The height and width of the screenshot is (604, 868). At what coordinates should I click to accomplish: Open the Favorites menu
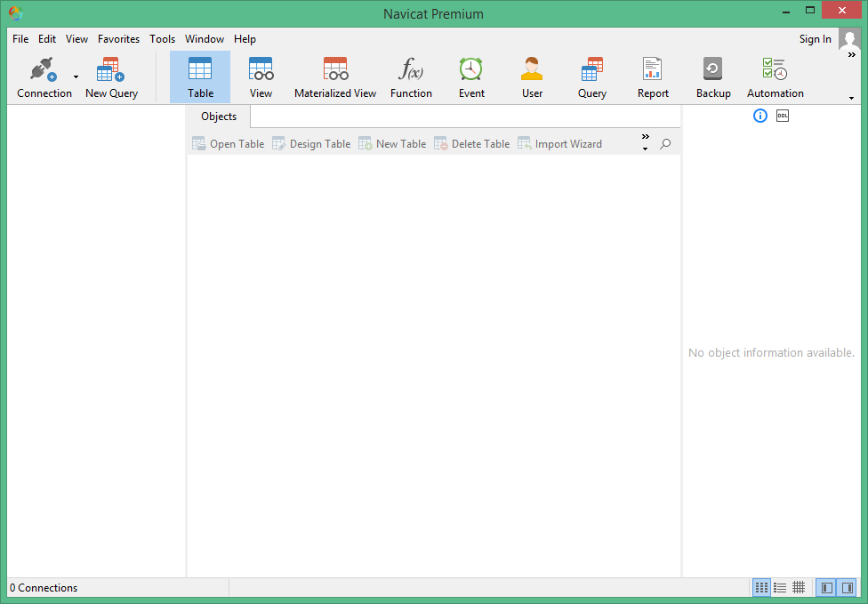pyautogui.click(x=118, y=39)
